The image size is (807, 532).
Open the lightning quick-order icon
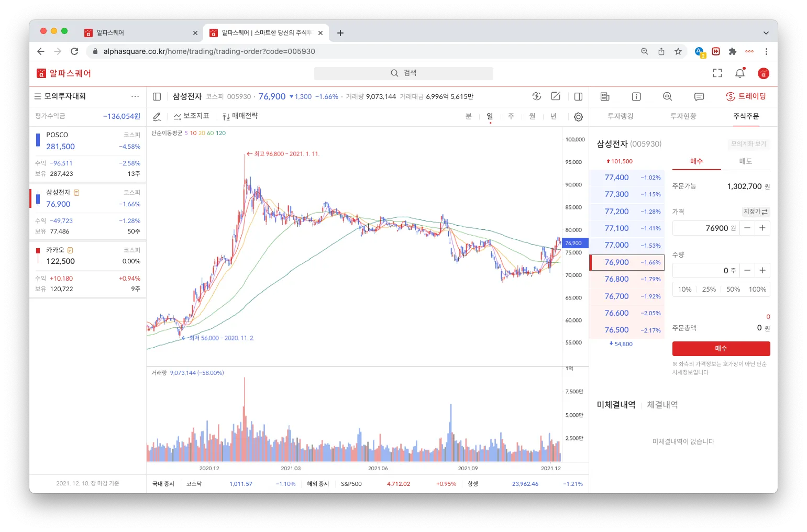point(537,96)
